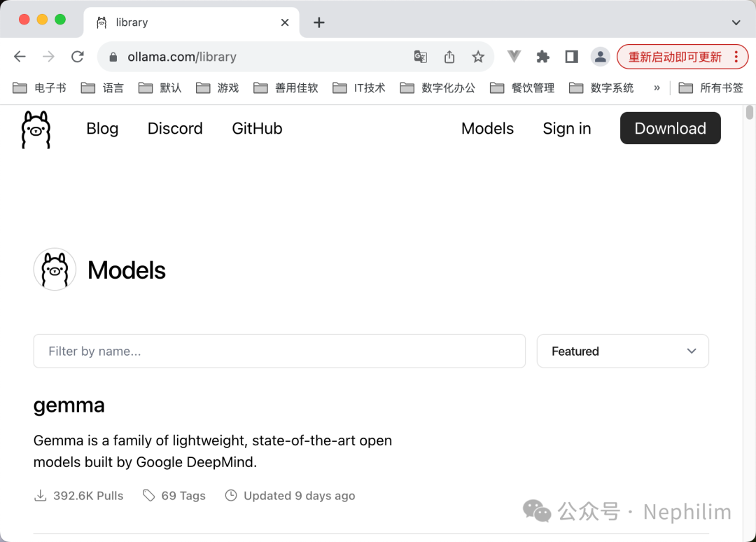Image resolution: width=756 pixels, height=542 pixels.
Task: Open the GitHub link
Action: [257, 129]
